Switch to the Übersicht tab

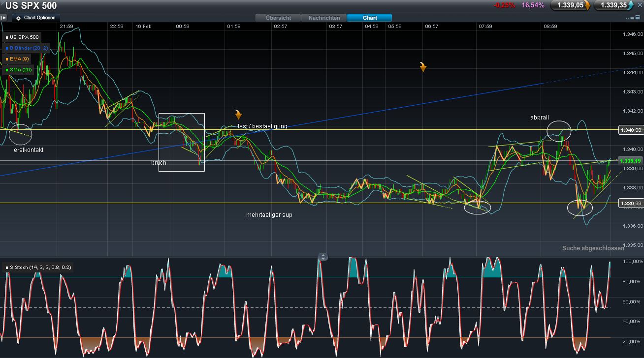click(278, 18)
